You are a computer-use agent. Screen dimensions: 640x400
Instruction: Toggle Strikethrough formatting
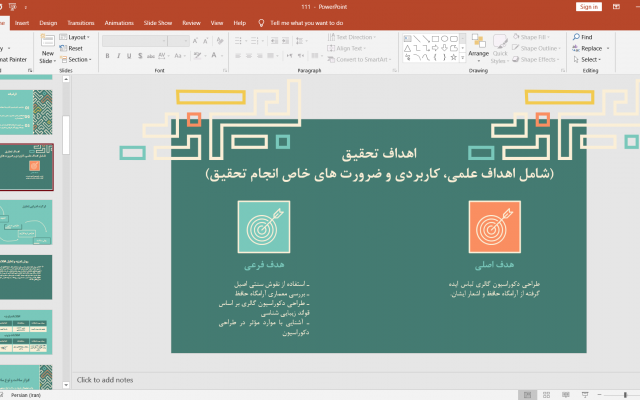pos(151,56)
